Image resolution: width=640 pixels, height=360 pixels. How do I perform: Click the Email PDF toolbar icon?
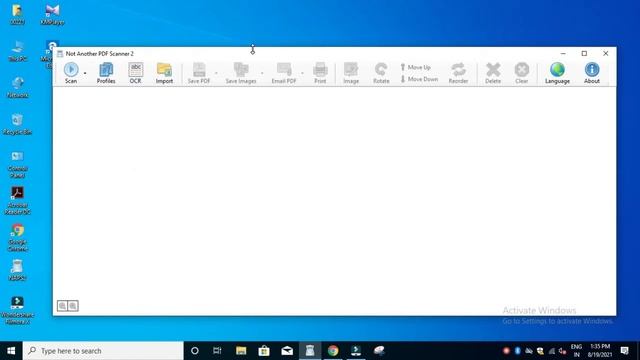point(284,73)
